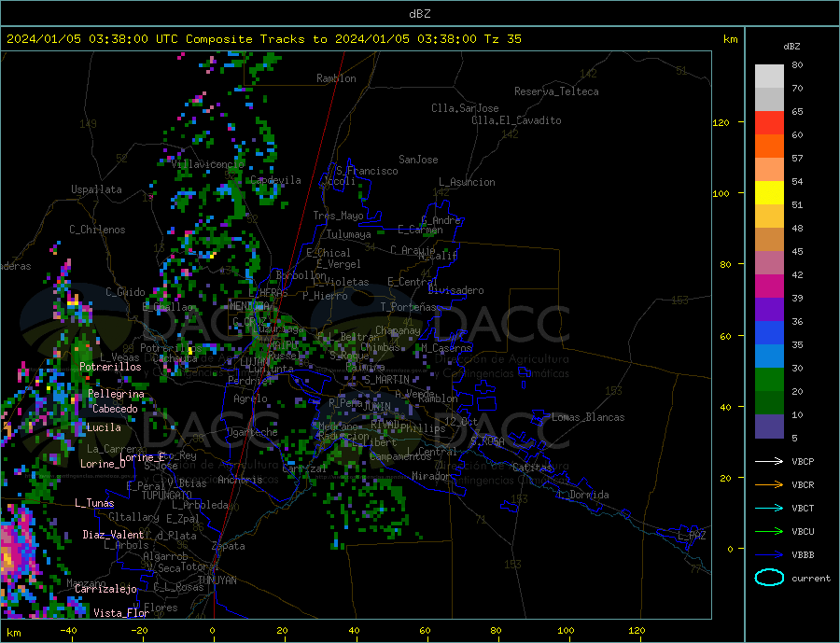840x643 pixels.
Task: Click the C_Guido map label
Action: tap(125, 292)
